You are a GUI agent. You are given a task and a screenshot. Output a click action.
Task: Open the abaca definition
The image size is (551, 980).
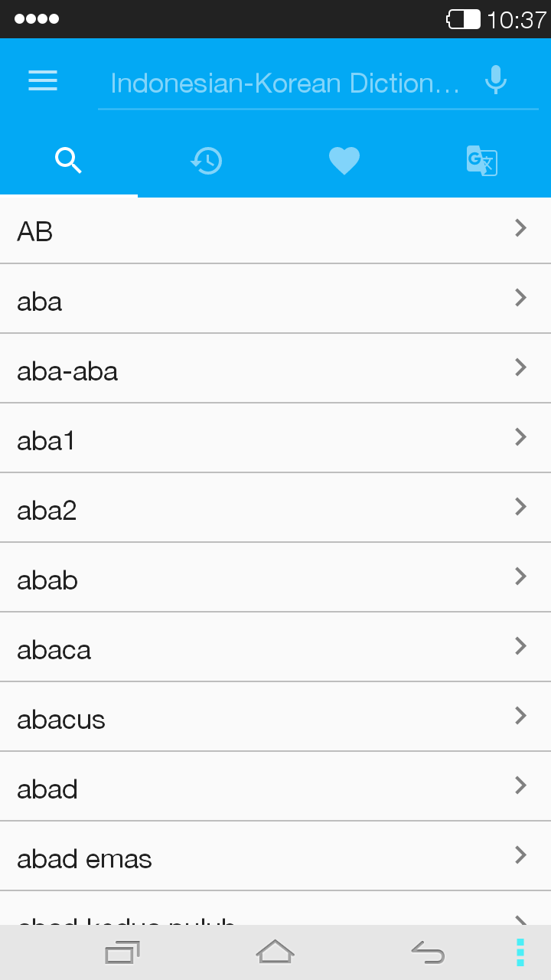click(x=275, y=647)
